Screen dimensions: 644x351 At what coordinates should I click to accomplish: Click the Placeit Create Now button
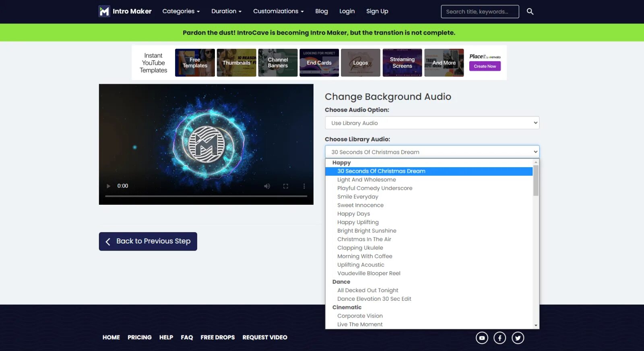485,66
